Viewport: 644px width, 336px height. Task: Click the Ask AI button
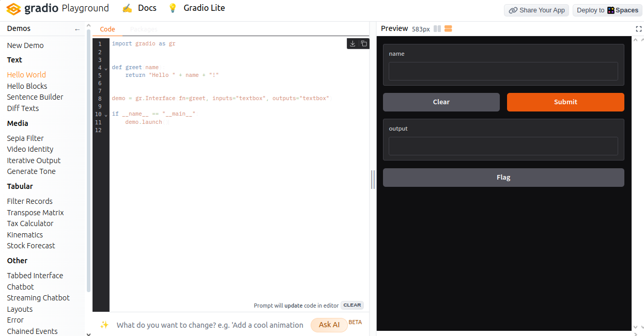coord(329,325)
